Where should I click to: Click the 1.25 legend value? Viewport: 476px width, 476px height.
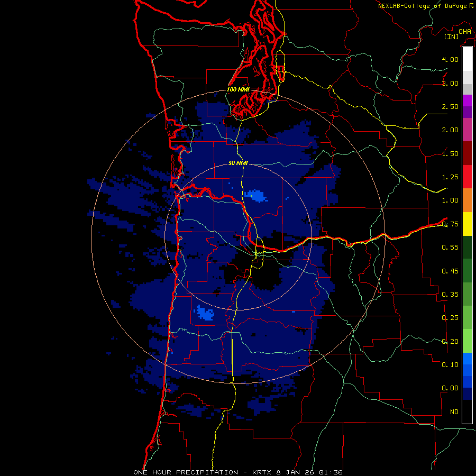[450, 177]
